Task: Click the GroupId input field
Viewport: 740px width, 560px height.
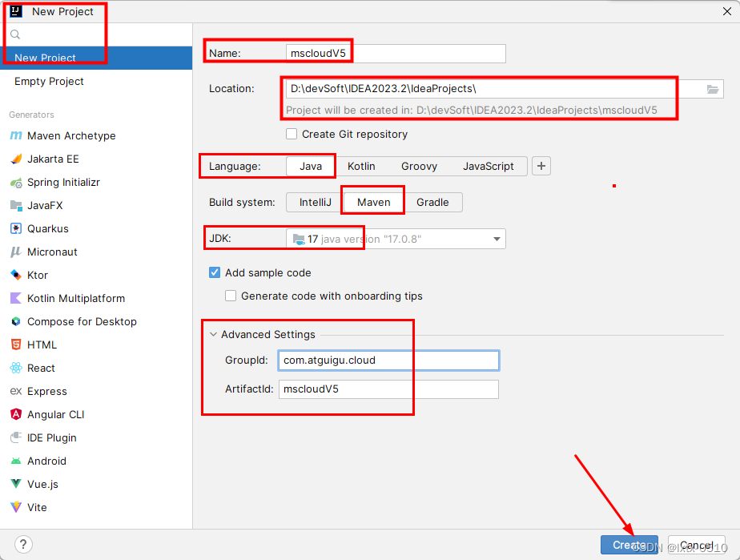Action: (388, 361)
